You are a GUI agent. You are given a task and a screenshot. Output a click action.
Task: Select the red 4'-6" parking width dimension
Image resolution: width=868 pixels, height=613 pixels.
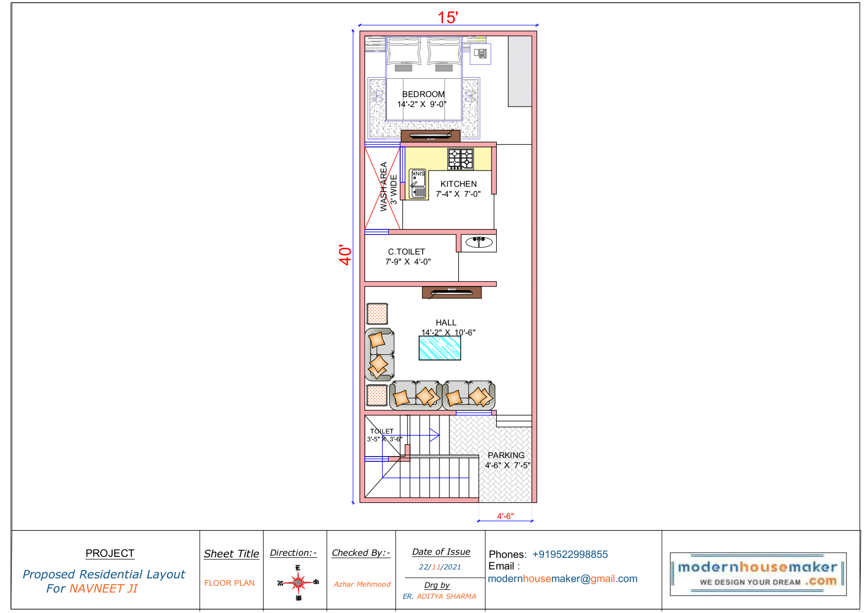pos(505,516)
